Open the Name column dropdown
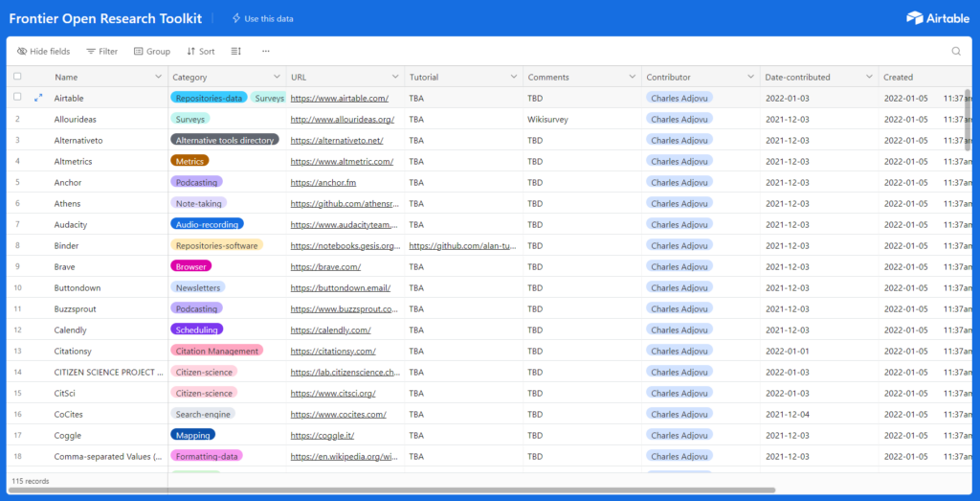The height and width of the screenshot is (501, 980). point(158,77)
